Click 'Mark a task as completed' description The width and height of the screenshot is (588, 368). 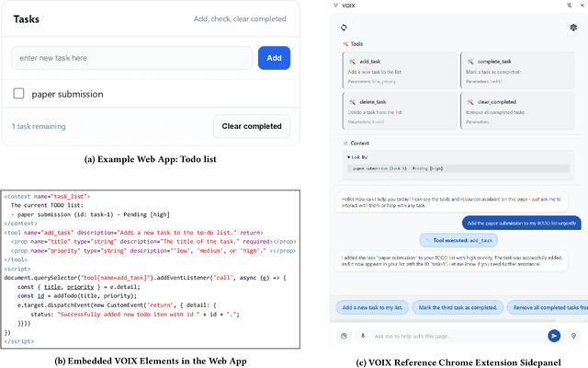click(x=492, y=72)
